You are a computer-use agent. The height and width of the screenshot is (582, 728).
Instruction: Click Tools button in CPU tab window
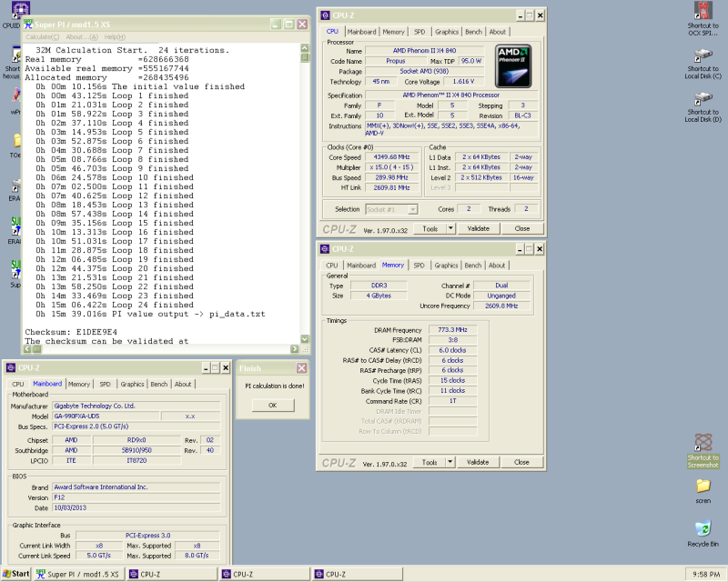coord(430,228)
